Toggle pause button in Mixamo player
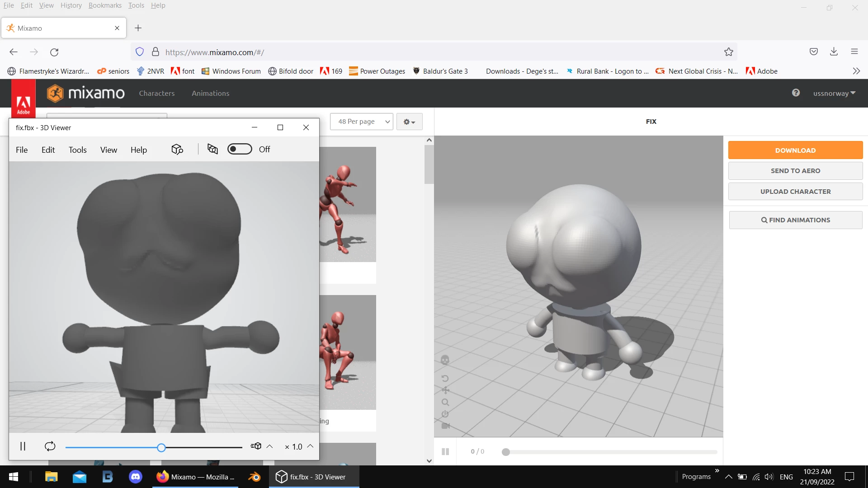This screenshot has height=488, width=868. (x=445, y=451)
